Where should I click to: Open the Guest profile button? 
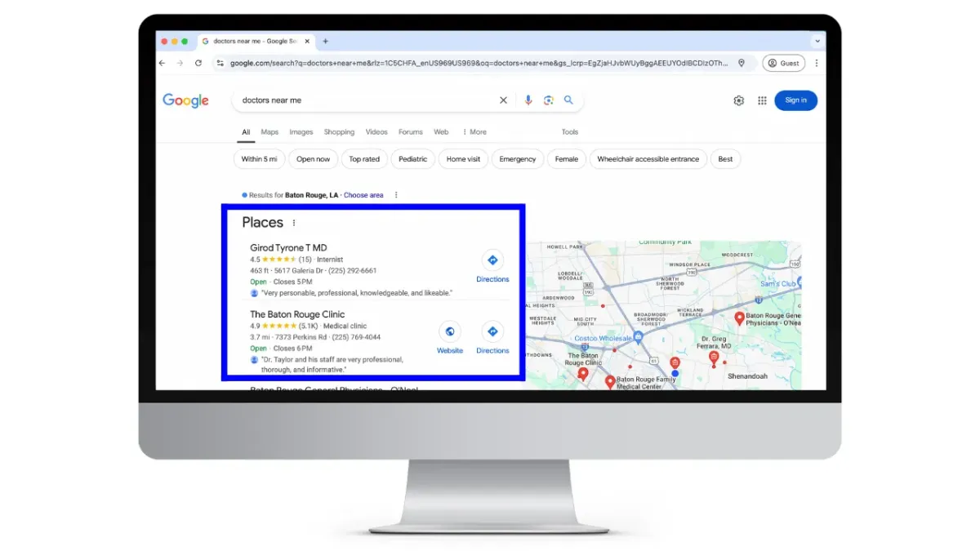tap(784, 63)
